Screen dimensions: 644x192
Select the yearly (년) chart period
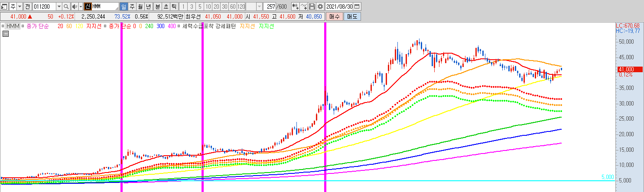[148, 6]
